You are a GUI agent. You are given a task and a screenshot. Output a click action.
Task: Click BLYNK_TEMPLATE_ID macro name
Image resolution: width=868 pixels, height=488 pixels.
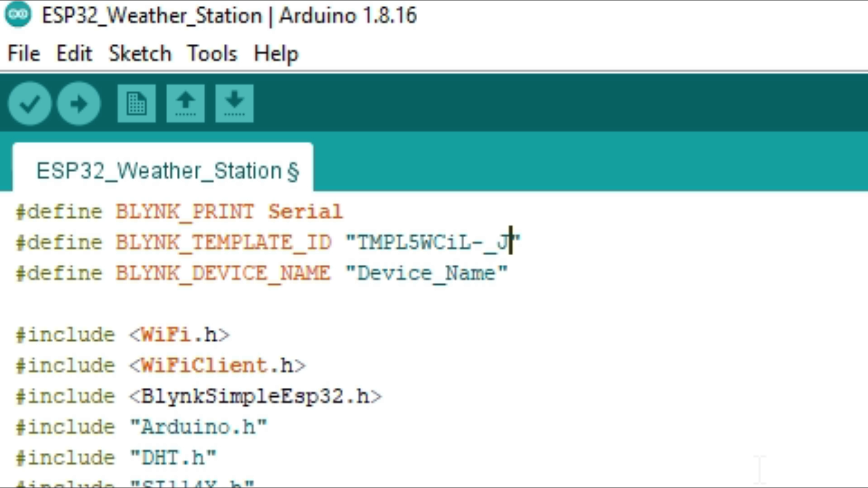coord(223,243)
